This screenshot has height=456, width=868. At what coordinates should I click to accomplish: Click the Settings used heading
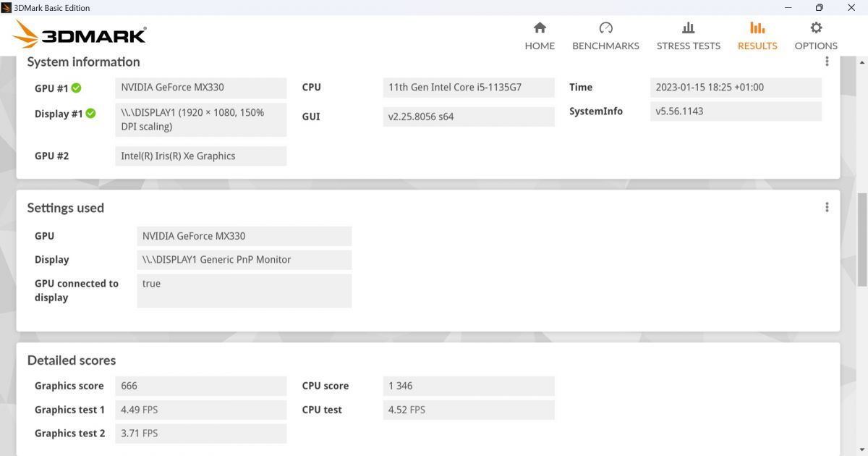66,208
